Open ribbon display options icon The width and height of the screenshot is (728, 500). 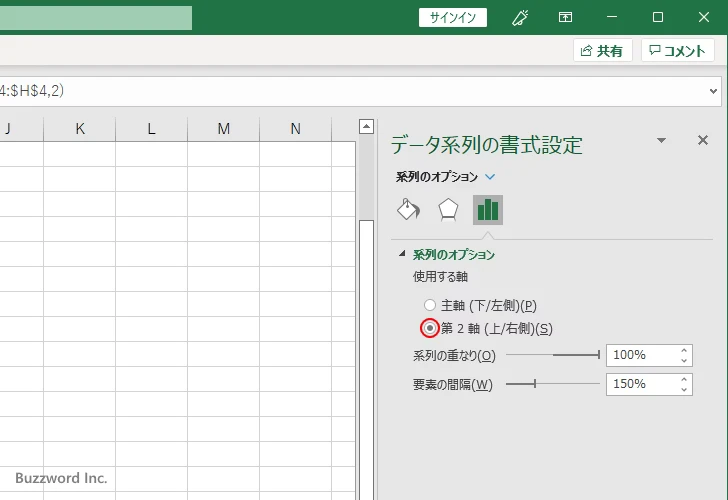coord(565,18)
